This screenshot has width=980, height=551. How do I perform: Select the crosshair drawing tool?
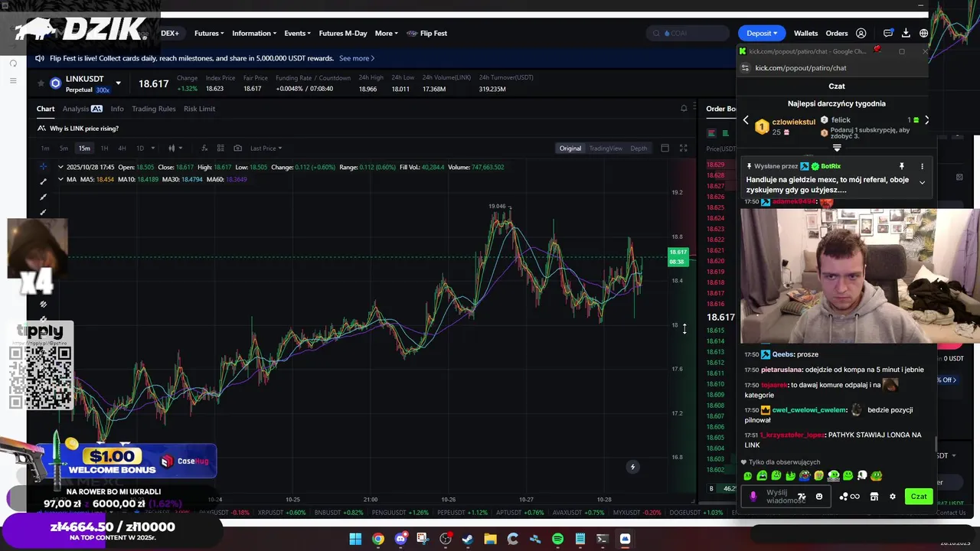[x=43, y=167]
